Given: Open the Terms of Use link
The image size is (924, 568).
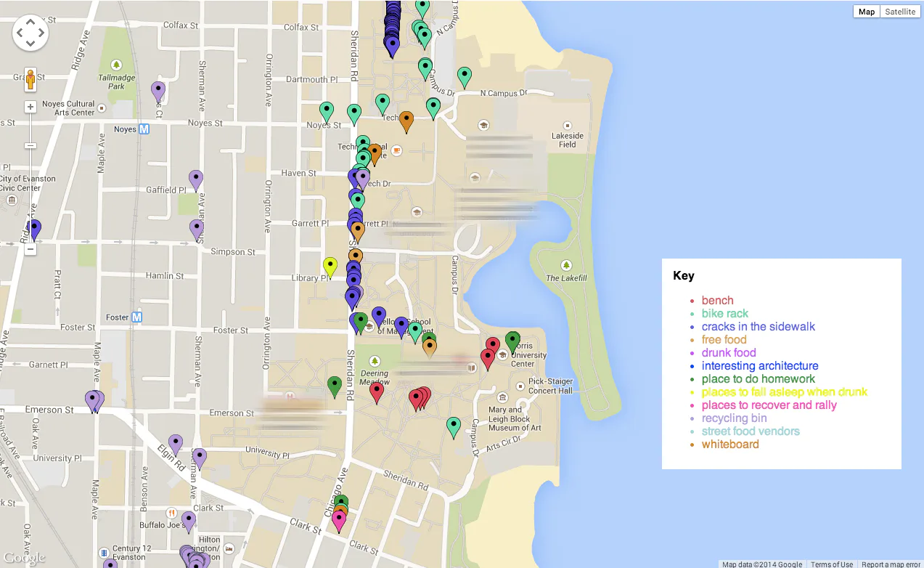Looking at the screenshot, I should [831, 564].
